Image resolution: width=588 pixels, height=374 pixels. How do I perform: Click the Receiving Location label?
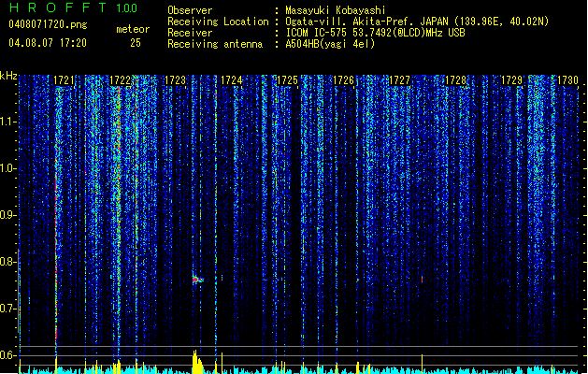click(218, 22)
